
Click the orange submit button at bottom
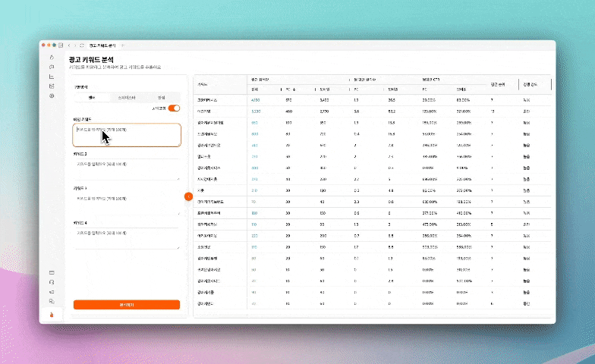(127, 305)
